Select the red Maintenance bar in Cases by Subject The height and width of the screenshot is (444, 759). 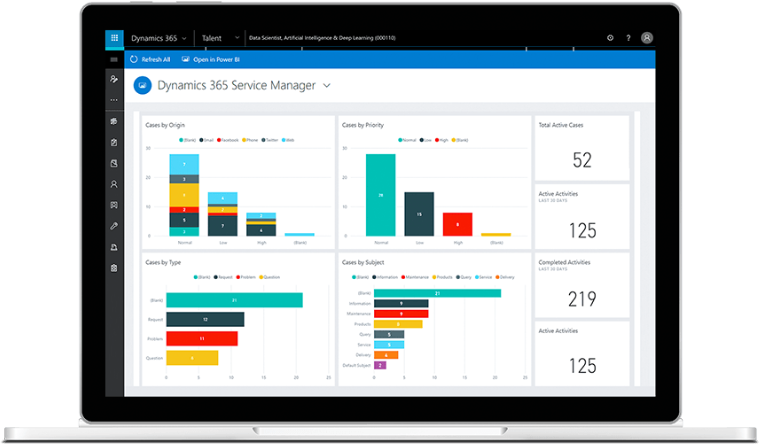click(401, 314)
